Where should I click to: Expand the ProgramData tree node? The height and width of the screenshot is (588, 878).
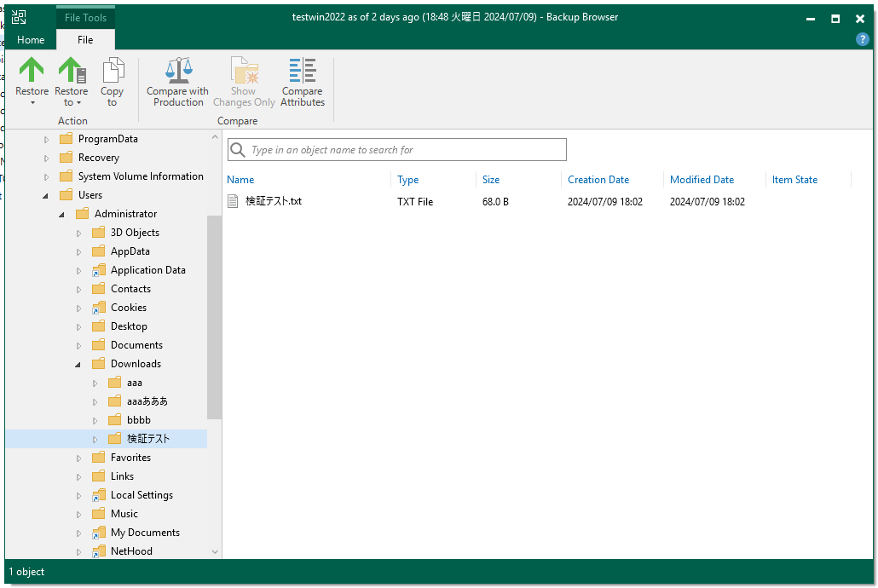[x=47, y=140]
